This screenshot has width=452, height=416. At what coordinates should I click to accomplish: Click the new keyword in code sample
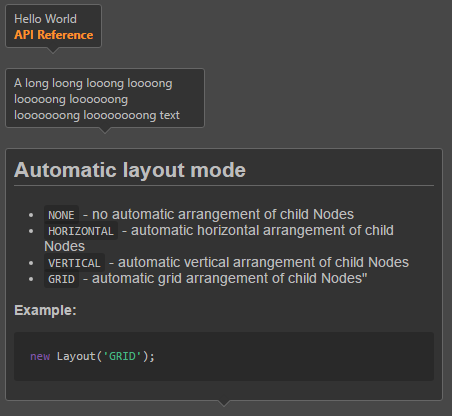click(40, 356)
